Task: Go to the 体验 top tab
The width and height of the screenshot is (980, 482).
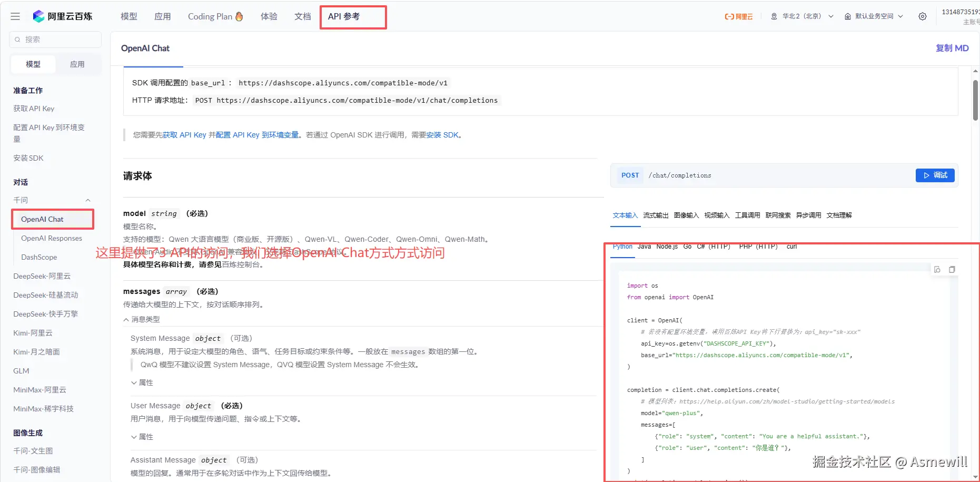Action: tap(269, 16)
